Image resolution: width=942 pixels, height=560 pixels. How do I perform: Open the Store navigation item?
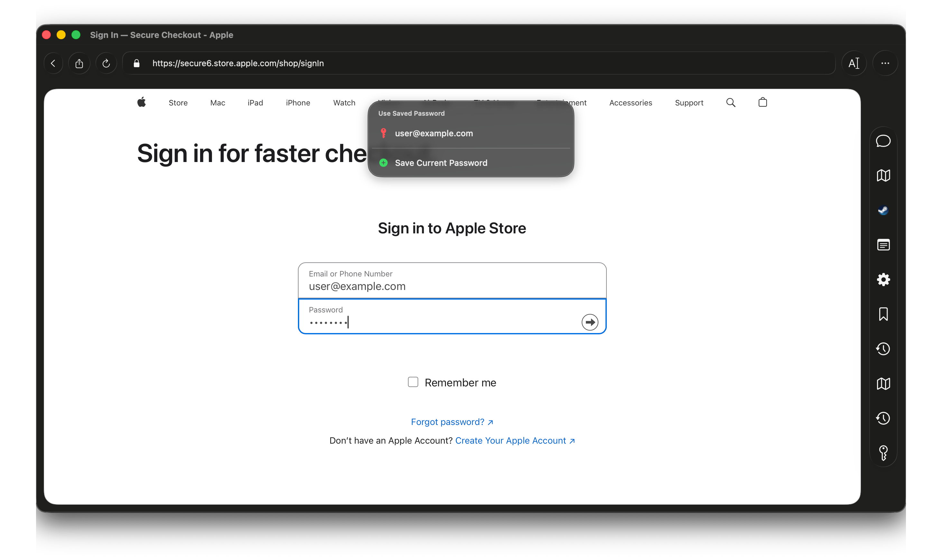pos(178,103)
